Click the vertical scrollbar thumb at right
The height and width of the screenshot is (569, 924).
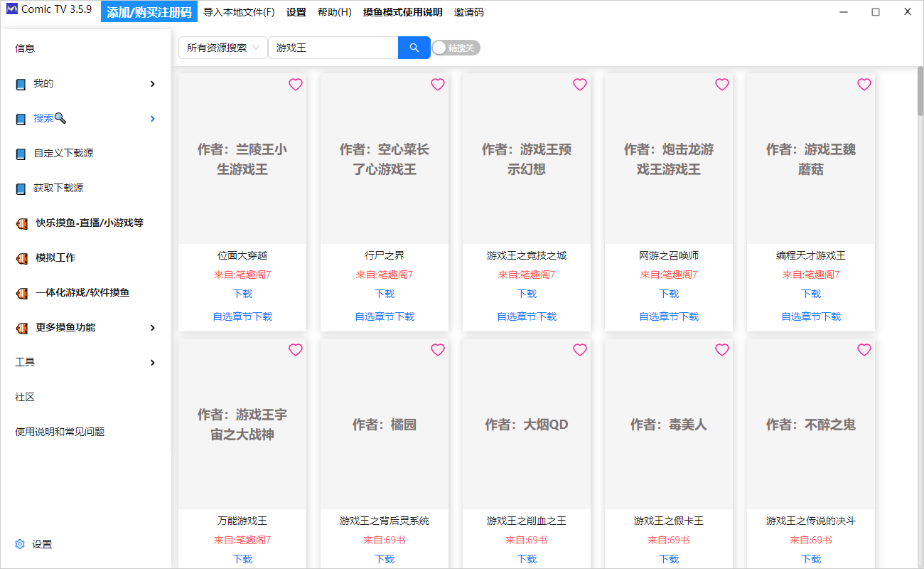point(920,92)
